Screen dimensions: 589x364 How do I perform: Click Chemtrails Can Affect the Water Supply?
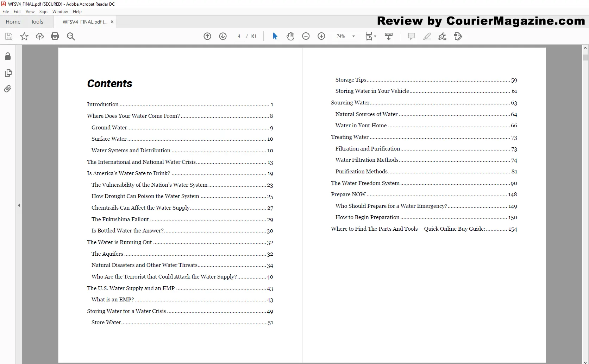point(182,208)
